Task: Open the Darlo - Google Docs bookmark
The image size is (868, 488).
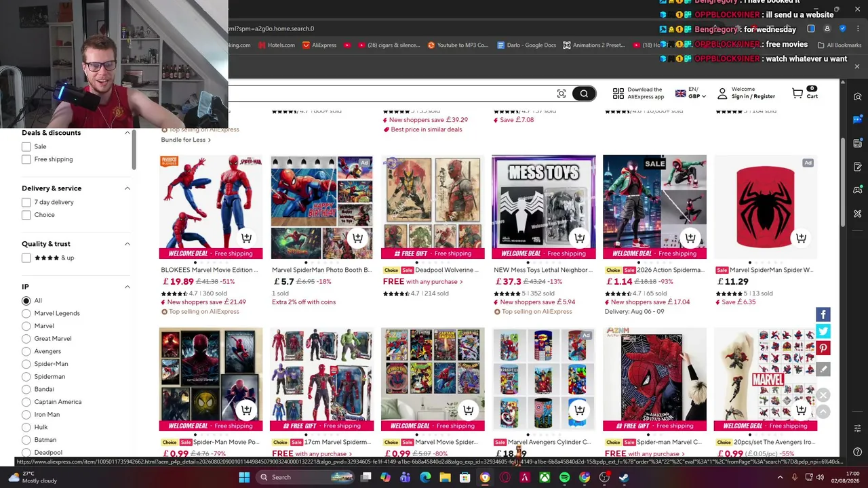Action: click(x=526, y=45)
